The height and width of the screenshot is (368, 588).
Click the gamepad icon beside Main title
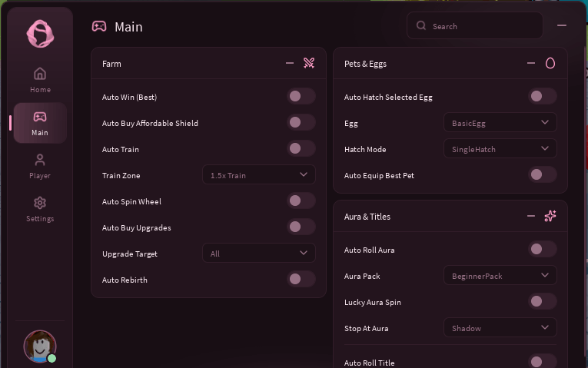(x=99, y=27)
